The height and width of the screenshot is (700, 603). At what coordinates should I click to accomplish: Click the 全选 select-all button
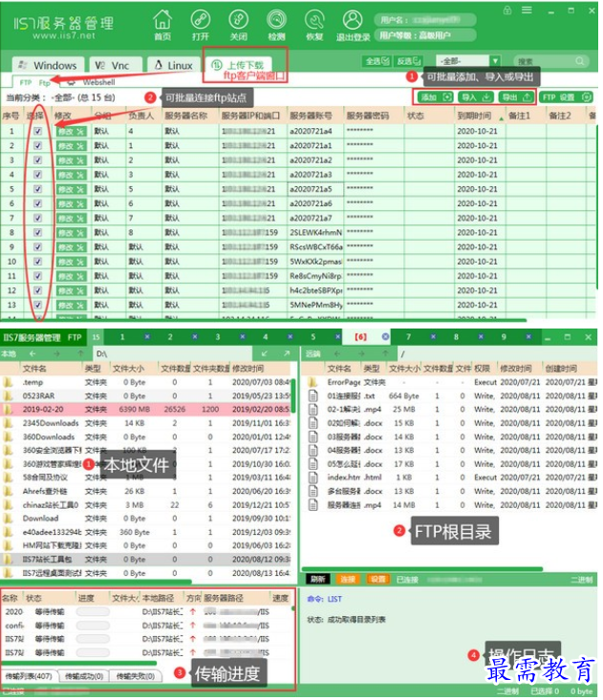coord(377,61)
